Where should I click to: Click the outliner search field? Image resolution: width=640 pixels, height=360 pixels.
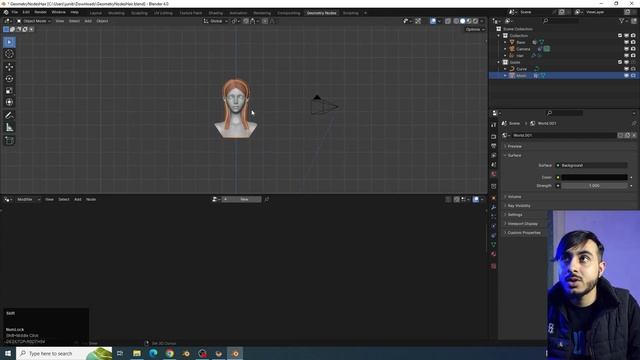click(560, 21)
